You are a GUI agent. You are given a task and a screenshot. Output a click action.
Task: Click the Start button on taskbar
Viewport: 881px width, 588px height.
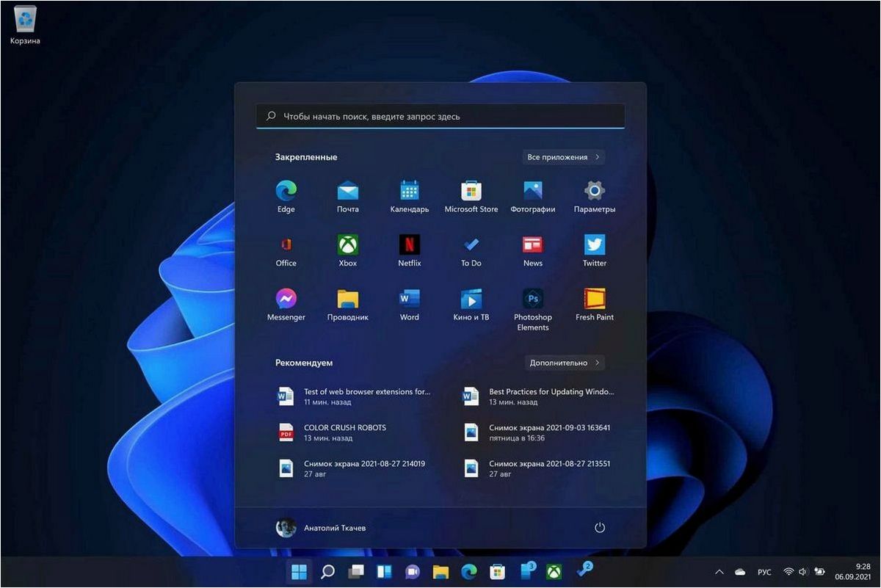coord(299,572)
